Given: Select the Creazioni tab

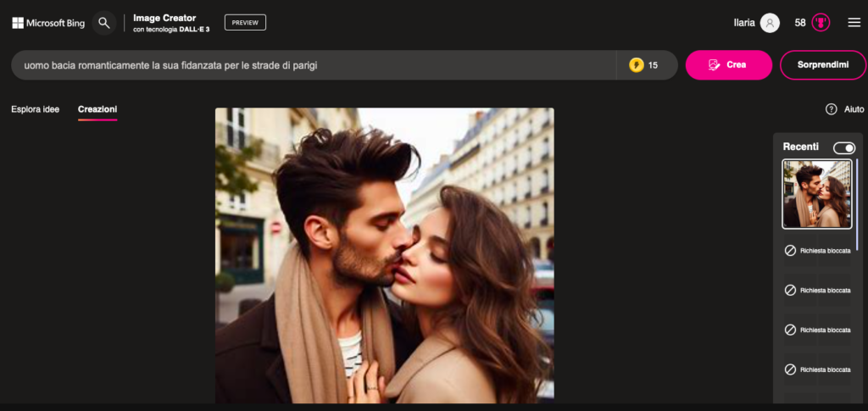Looking at the screenshot, I should [97, 109].
